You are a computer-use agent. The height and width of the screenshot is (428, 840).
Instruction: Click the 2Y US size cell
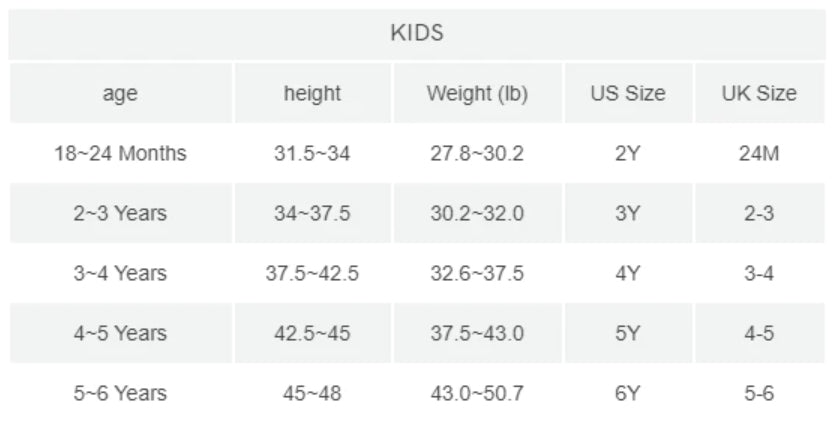628,154
